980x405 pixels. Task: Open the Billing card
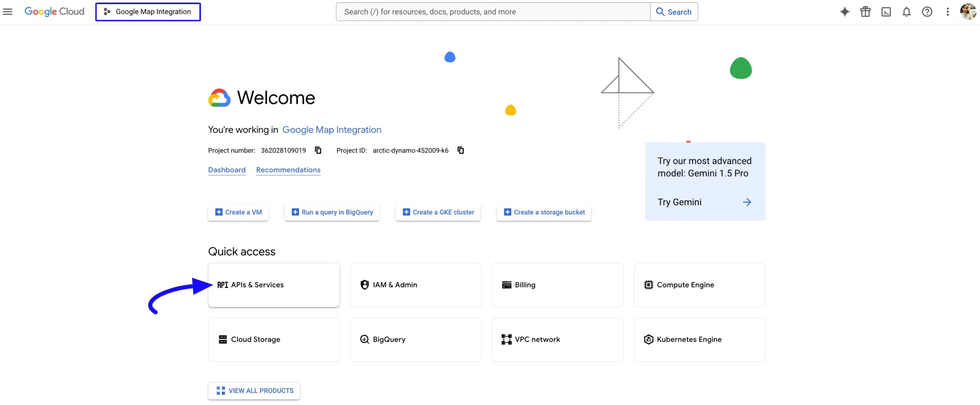[558, 285]
